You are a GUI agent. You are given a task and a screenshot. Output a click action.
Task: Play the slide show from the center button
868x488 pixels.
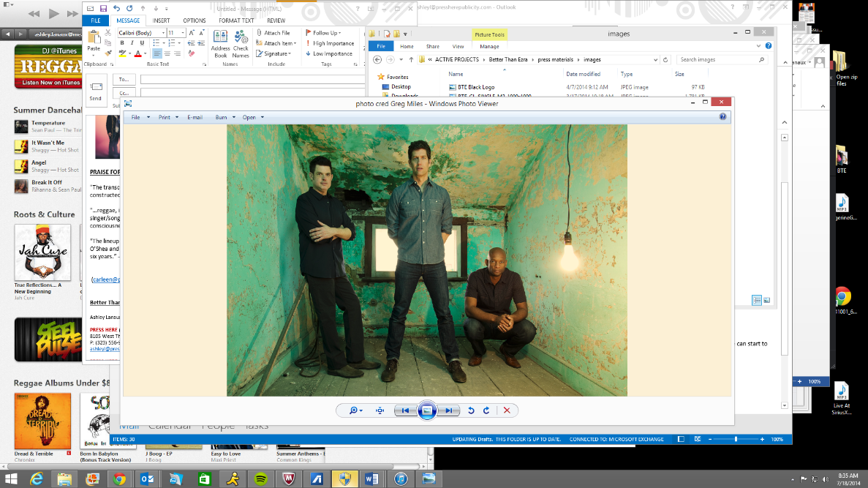tap(428, 410)
